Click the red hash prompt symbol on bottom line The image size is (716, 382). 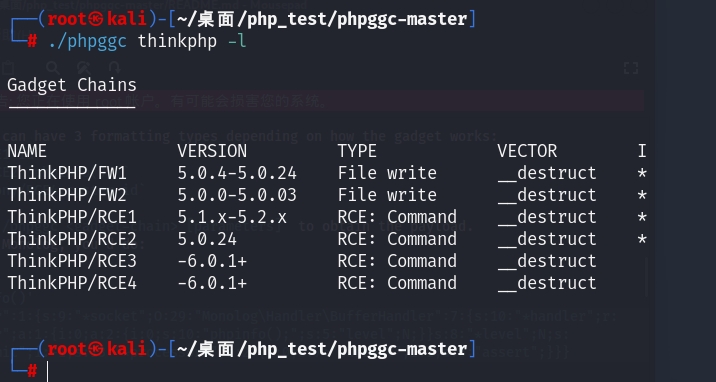(x=32, y=371)
